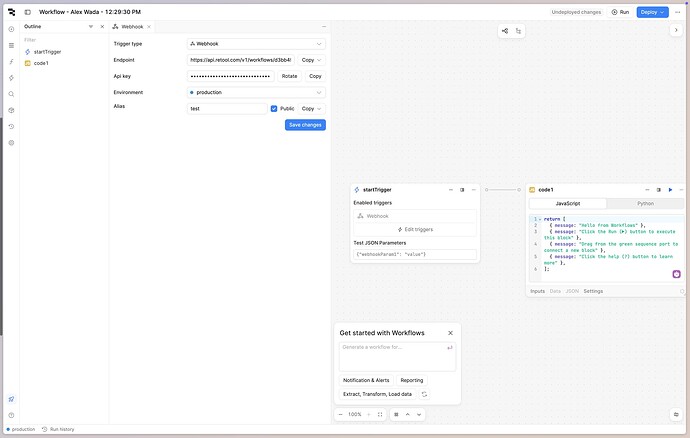Choose the Reporting suggestion

coord(412,380)
